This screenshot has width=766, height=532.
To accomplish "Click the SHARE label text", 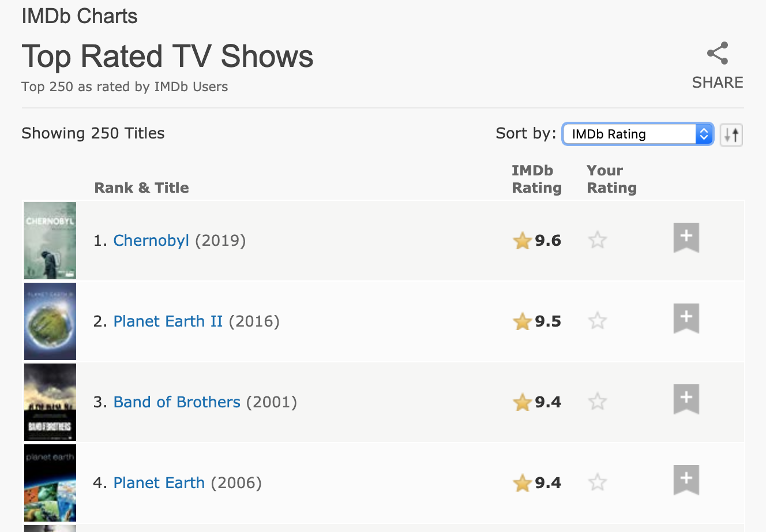I will tap(718, 83).
